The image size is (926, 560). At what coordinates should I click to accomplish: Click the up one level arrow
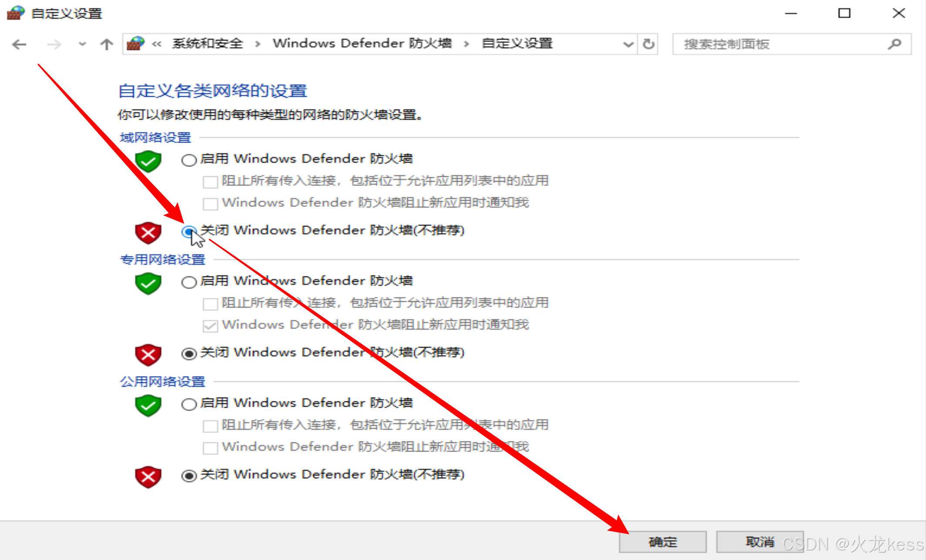click(106, 44)
